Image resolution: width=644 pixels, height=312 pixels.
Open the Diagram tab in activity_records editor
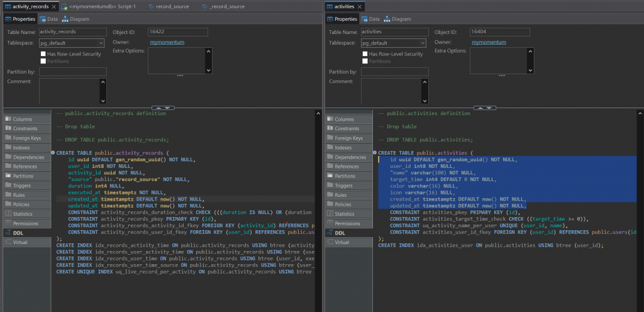pyautogui.click(x=75, y=19)
